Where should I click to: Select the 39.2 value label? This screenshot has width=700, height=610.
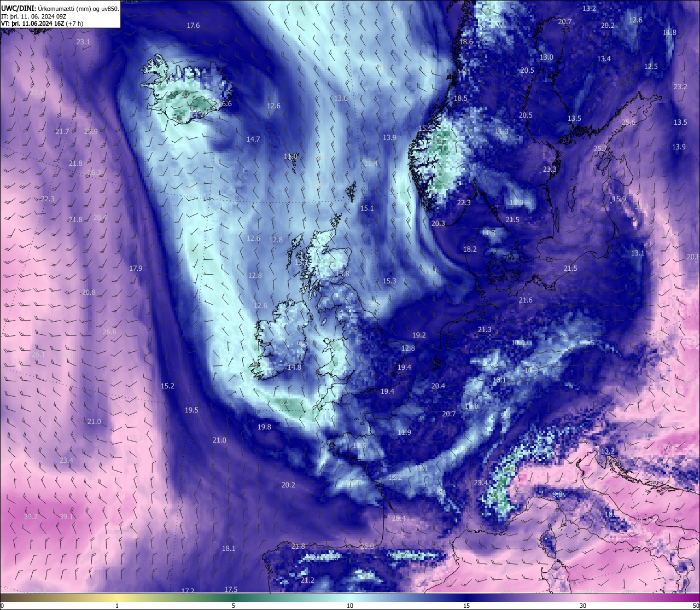point(31,517)
